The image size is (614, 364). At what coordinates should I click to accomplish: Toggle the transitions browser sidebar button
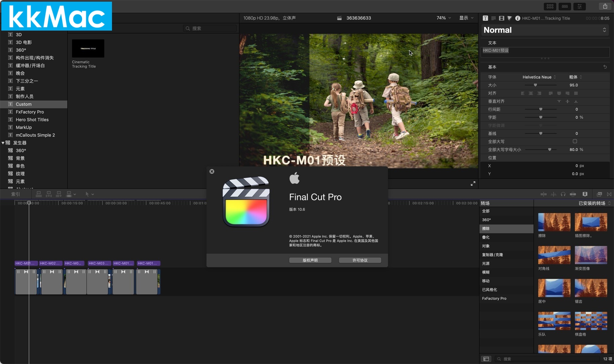coord(486,359)
